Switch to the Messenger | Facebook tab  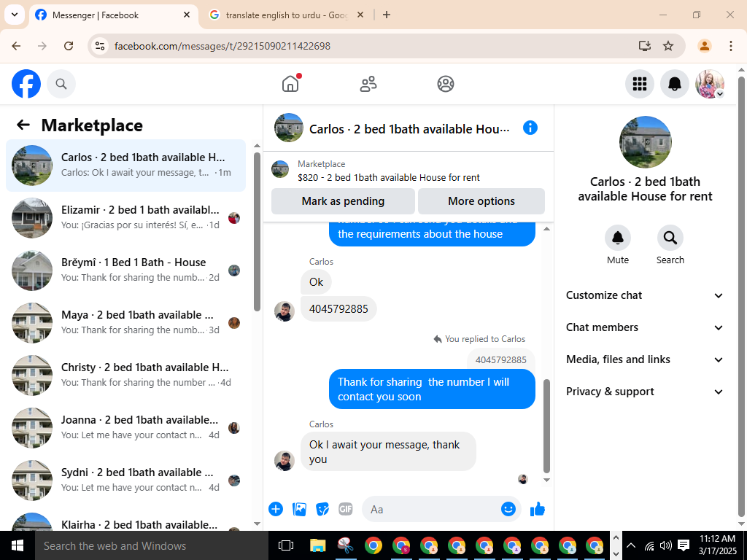pyautogui.click(x=113, y=15)
